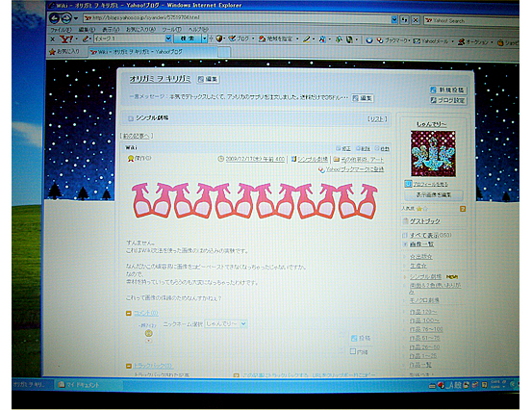
Task: Click the 傑作 ribbon award icon
Action: click(x=131, y=159)
